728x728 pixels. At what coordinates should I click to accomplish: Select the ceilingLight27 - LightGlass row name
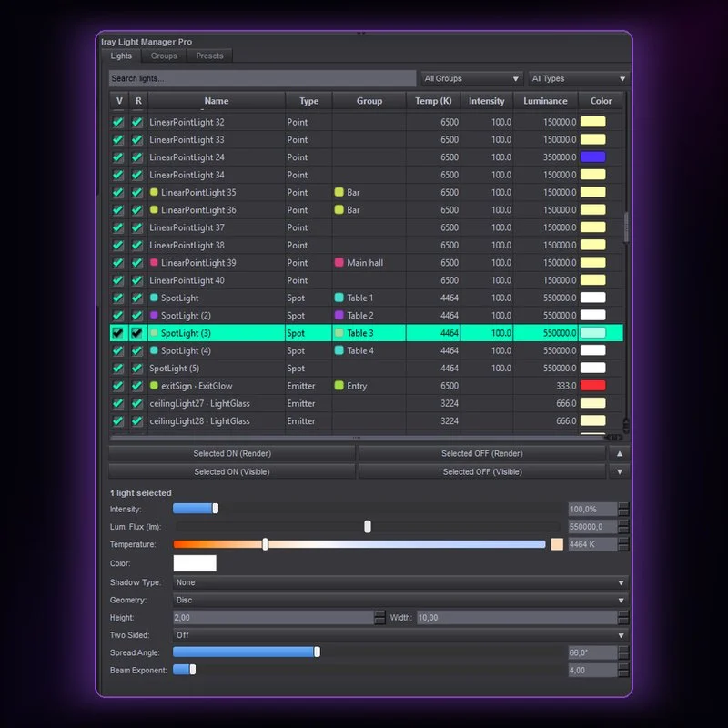[199, 403]
